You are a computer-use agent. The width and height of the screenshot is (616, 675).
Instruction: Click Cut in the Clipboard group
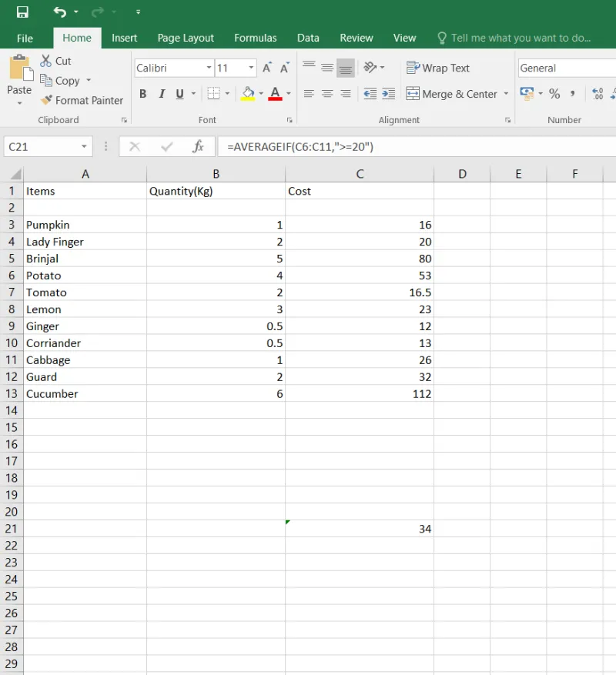[55, 61]
